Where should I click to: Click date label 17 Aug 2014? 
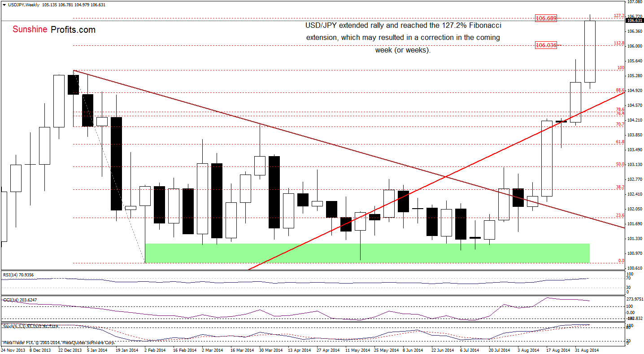pyautogui.click(x=558, y=350)
